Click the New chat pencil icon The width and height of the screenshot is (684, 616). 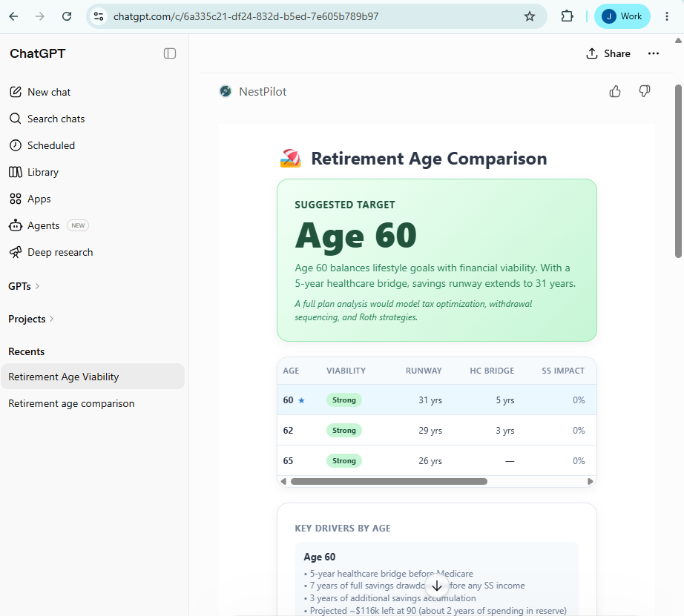tap(16, 92)
